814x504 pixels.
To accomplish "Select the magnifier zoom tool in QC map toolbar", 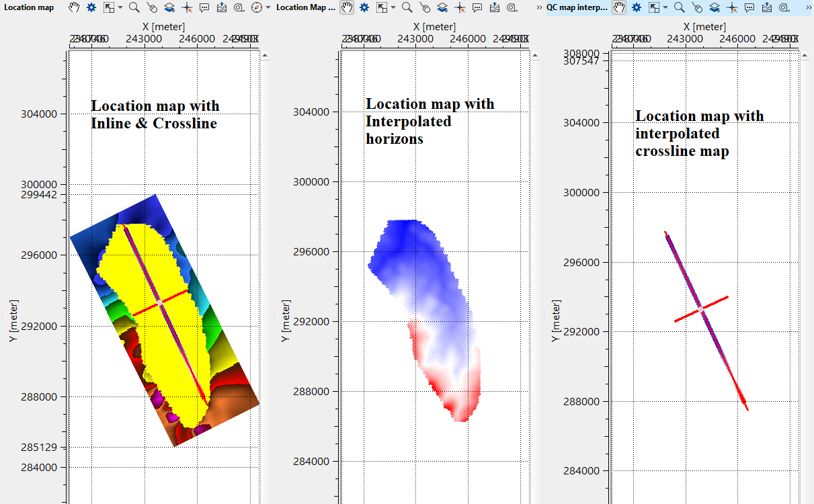I will click(x=680, y=7).
